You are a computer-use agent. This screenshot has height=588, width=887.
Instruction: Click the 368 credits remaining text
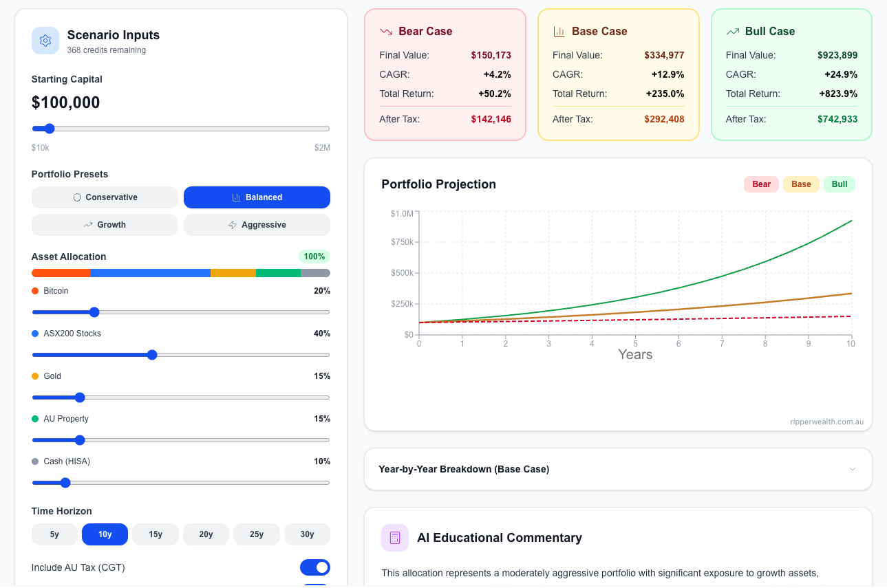click(107, 50)
